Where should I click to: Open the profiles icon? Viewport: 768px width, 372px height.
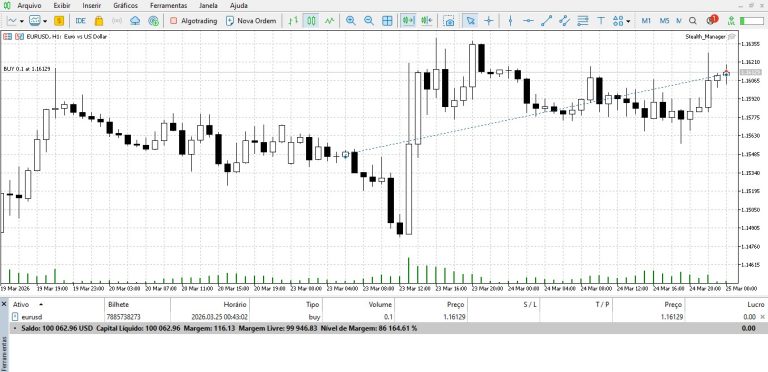35,21
